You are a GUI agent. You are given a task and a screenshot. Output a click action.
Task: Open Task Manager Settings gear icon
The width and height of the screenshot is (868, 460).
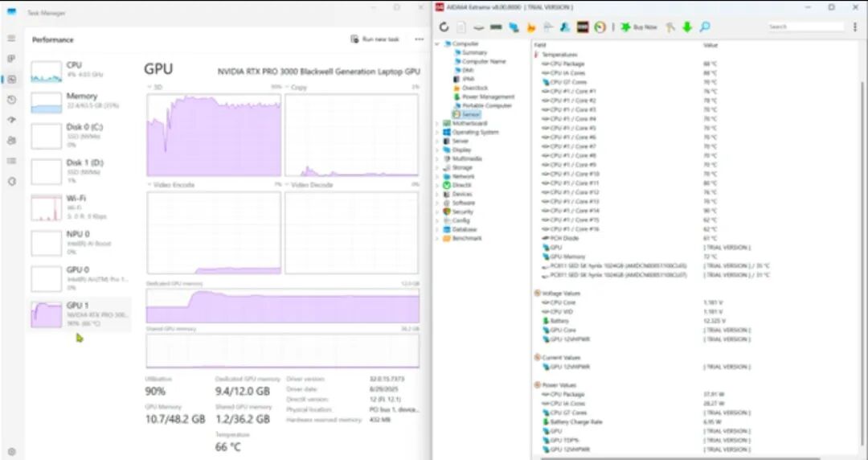coord(11,451)
